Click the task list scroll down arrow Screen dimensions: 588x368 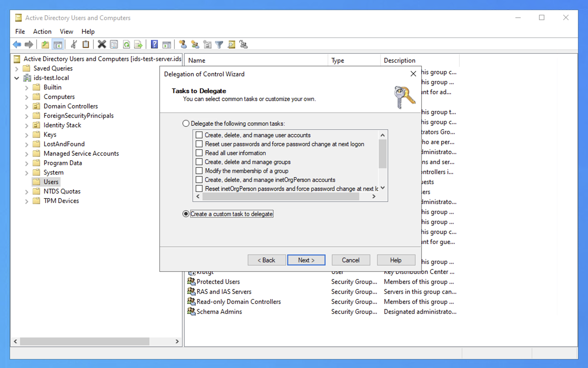383,188
